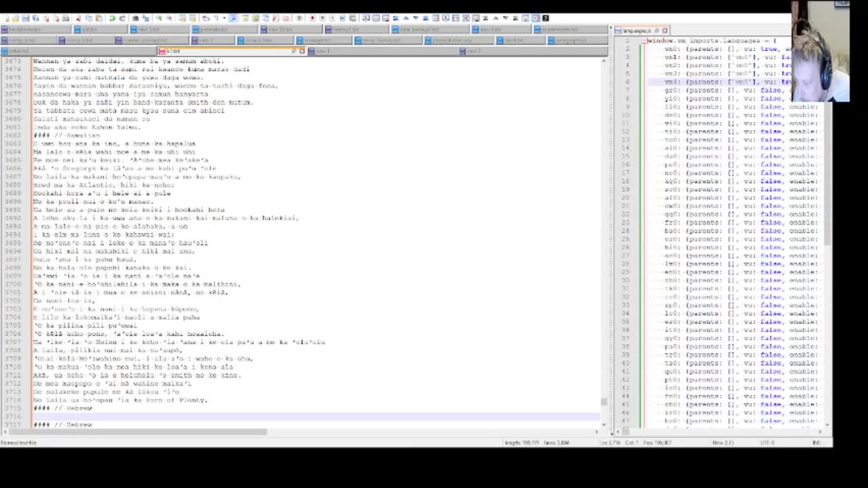Image resolution: width=868 pixels, height=488 pixels.
Task: Create a new document with New icon
Action: (7, 18)
